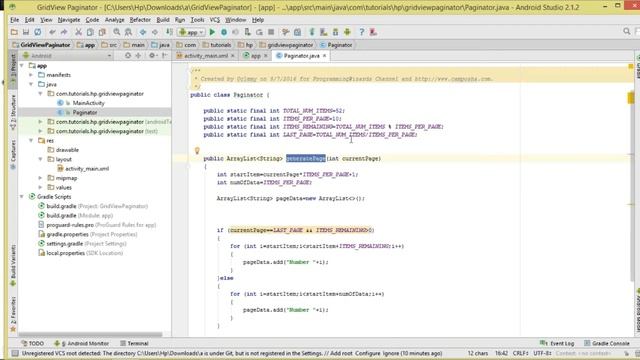The height and width of the screenshot is (360, 640).
Task: Select proguard-rules.pro file
Action: (x=70, y=225)
